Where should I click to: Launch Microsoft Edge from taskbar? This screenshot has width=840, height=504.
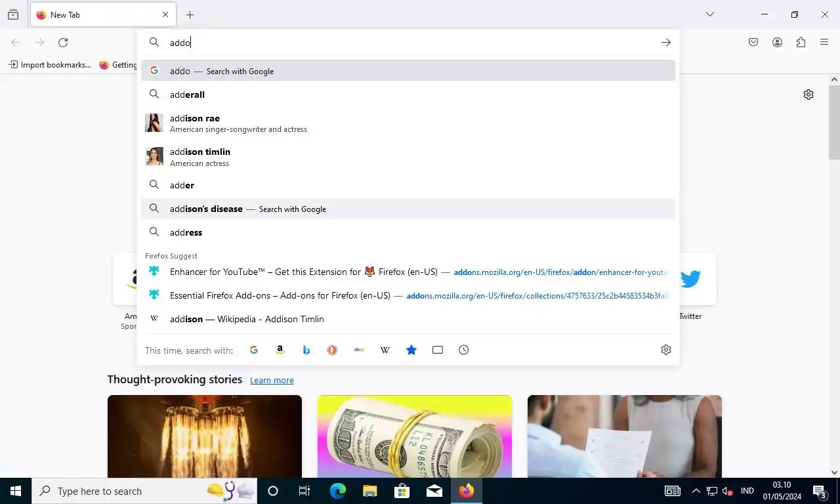[x=337, y=491]
